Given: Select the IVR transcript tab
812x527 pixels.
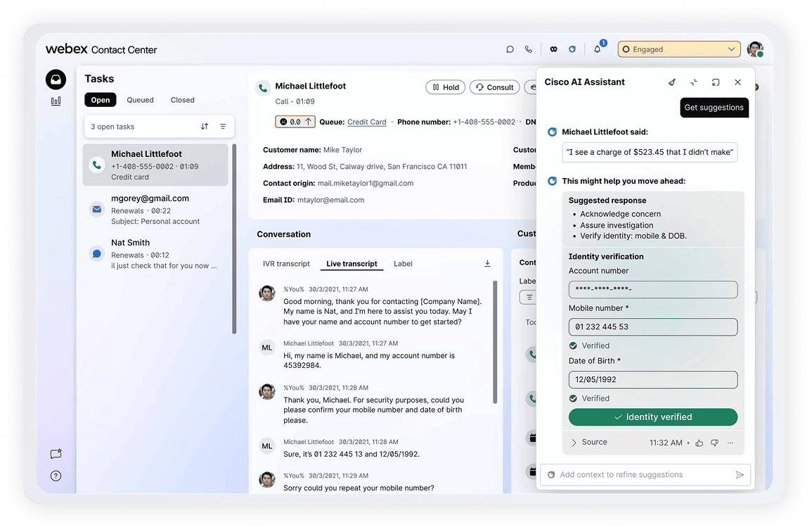Looking at the screenshot, I should pyautogui.click(x=286, y=264).
